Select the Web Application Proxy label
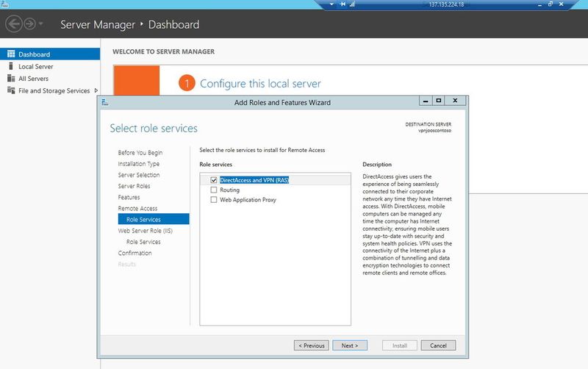588x369 pixels. [248, 200]
